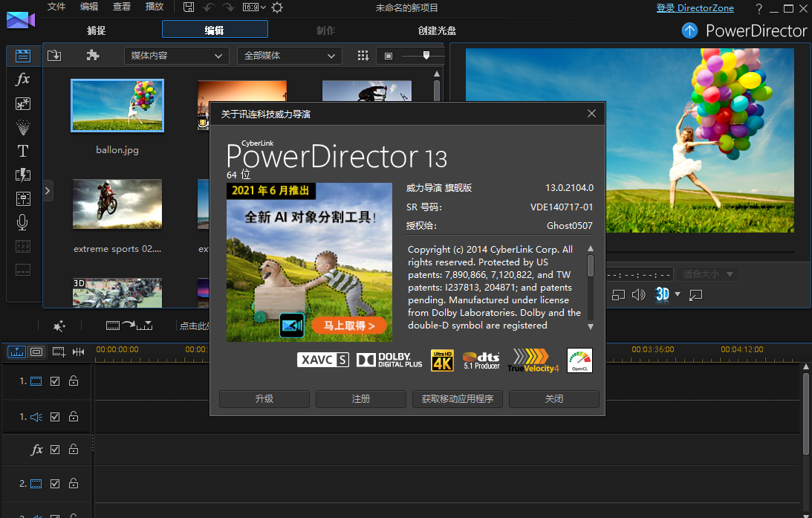Open the 3D mode dropdown arrow
Screen dimensions: 812x518
[678, 294]
